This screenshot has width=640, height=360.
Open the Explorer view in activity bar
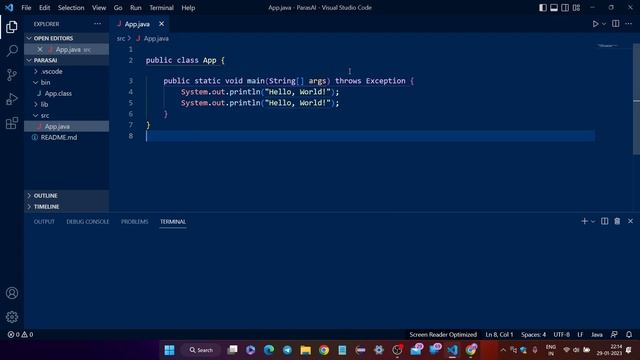pos(12,27)
